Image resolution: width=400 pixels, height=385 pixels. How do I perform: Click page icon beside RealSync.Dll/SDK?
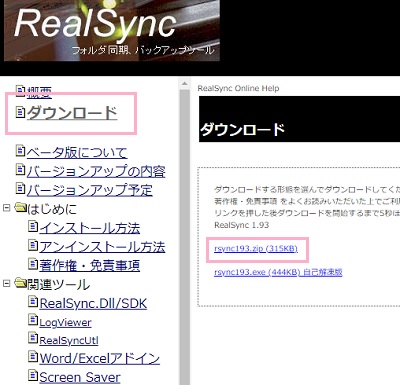coord(33,302)
